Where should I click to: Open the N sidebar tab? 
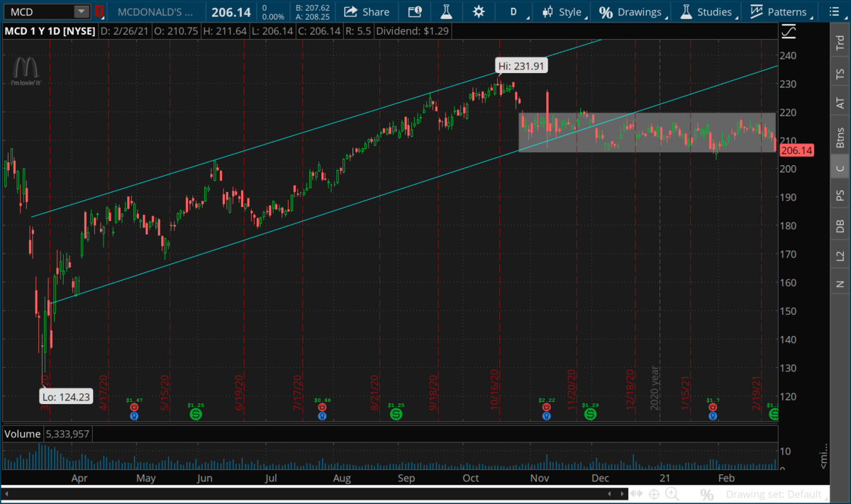tap(840, 284)
